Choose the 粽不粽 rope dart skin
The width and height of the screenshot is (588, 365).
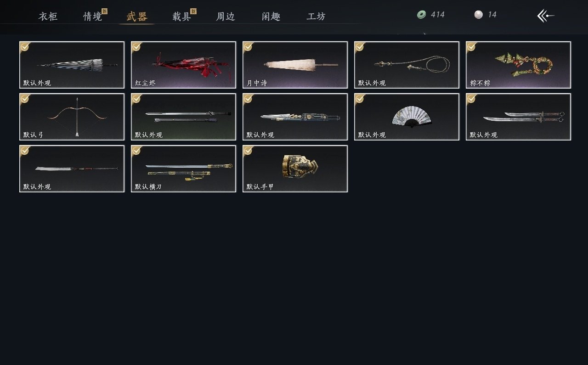518,65
